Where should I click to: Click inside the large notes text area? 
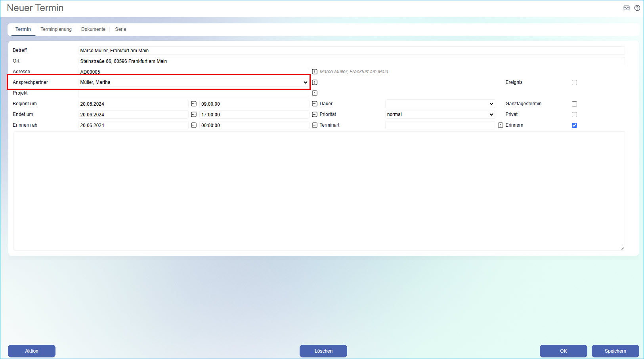pyautogui.click(x=319, y=191)
